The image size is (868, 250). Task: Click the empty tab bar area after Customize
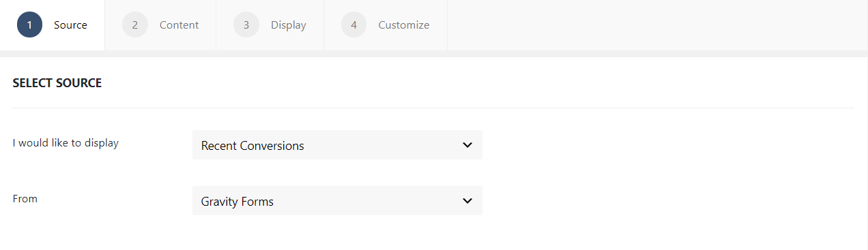(x=658, y=25)
